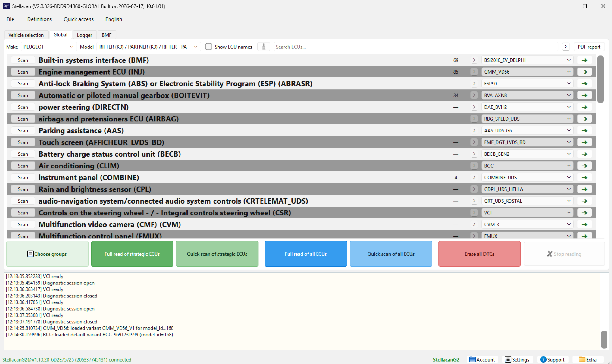Expand chevron for Automatic gearbox row
The height and width of the screenshot is (364, 612).
click(474, 95)
